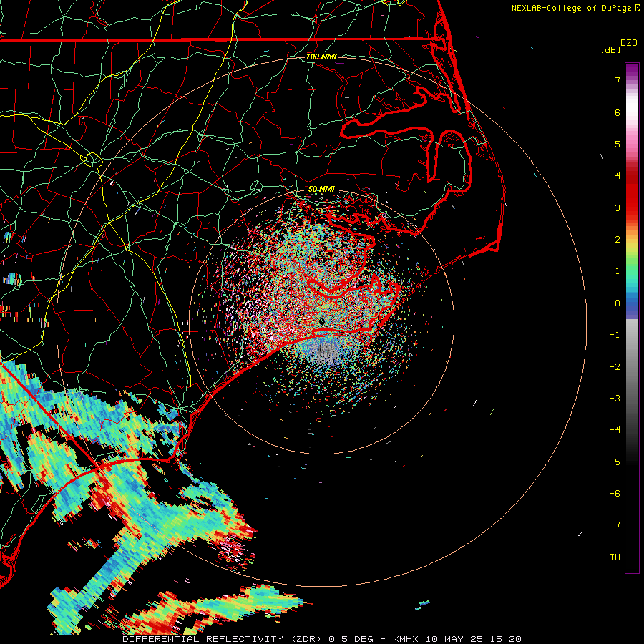Click the 2 value on the scale
This screenshot has width=644, height=644.
point(618,240)
